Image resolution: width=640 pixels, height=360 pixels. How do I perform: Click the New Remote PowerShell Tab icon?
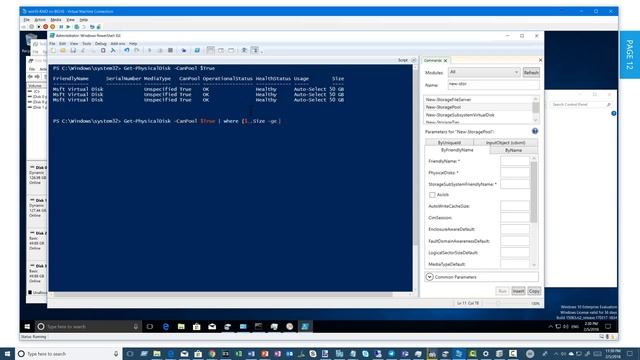click(x=184, y=50)
